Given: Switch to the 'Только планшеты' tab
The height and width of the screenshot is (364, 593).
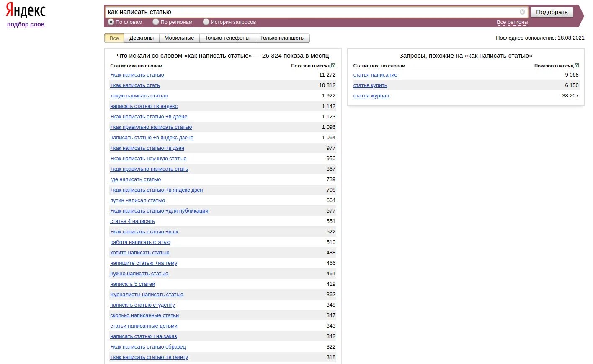Looking at the screenshot, I should [x=282, y=38].
